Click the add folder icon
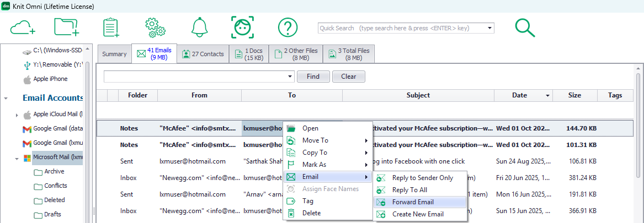 pyautogui.click(x=67, y=28)
